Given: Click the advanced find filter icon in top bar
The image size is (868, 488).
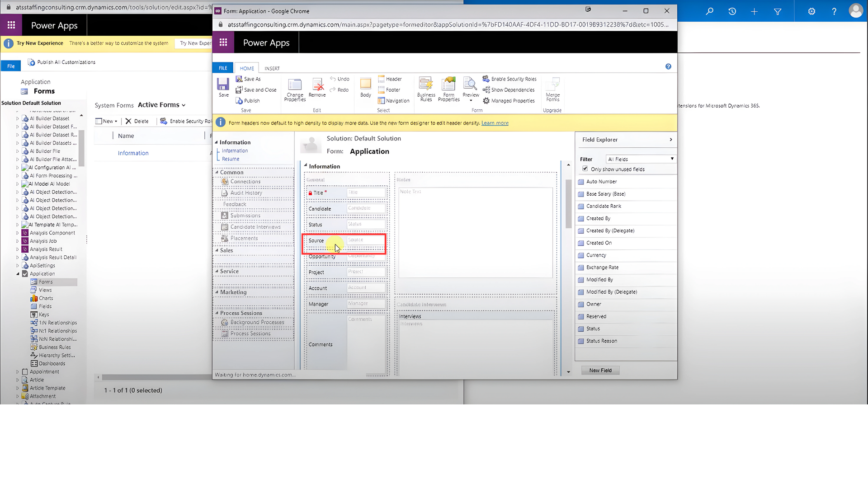Looking at the screenshot, I should pyautogui.click(x=778, y=11).
